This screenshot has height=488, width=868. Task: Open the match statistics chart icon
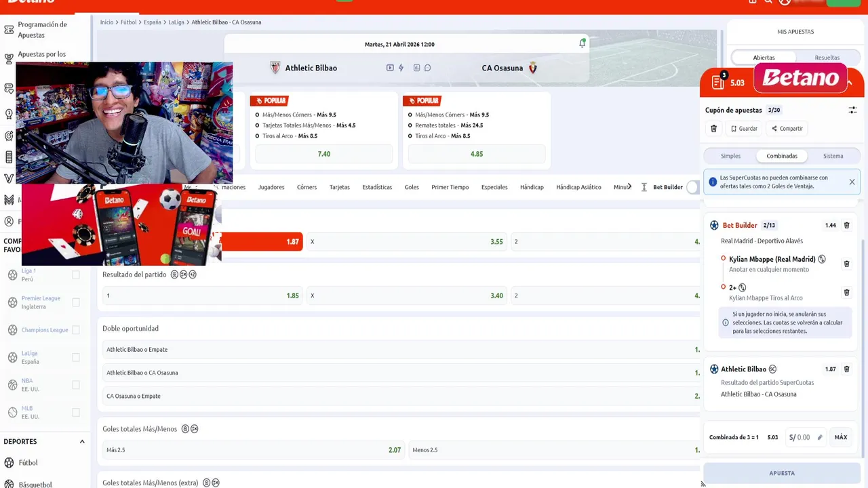(x=416, y=68)
